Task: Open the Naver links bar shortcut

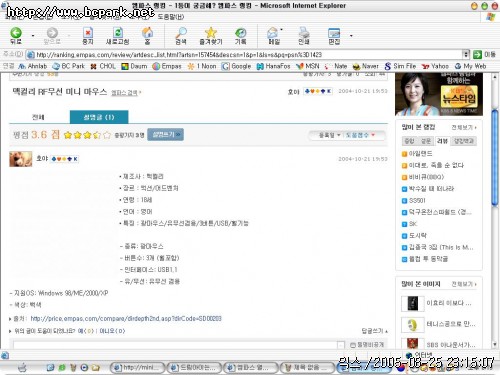Action: point(366,66)
